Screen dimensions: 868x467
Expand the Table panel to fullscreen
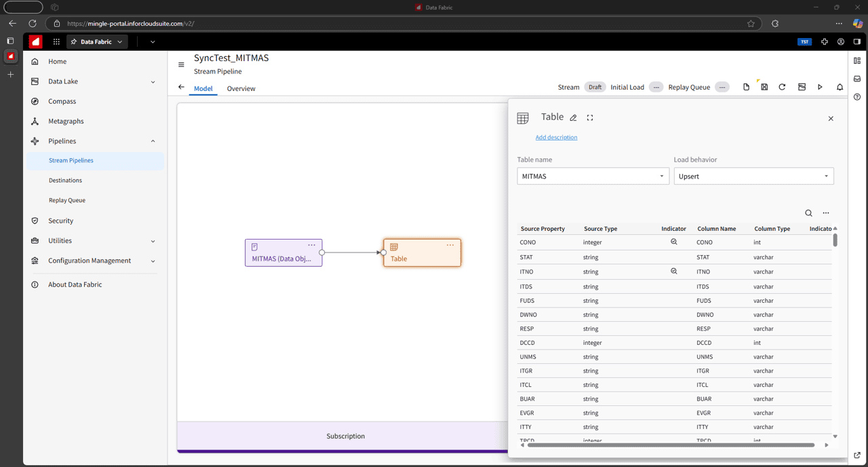point(590,117)
